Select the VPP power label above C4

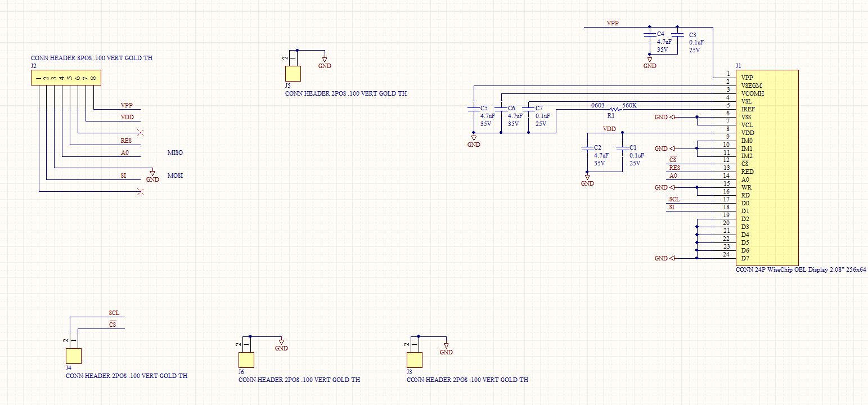[613, 23]
